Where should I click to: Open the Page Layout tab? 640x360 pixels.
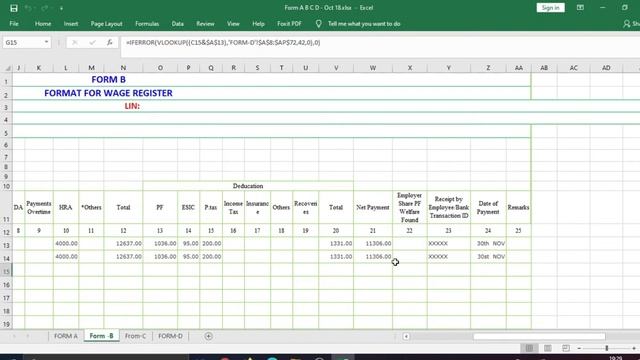click(x=106, y=24)
